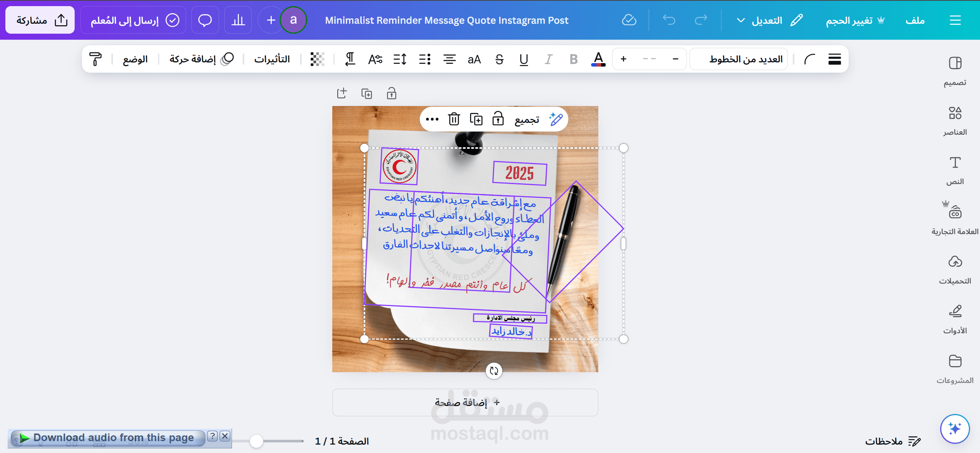
Task: Click the مشاركة share button
Action: tap(40, 20)
